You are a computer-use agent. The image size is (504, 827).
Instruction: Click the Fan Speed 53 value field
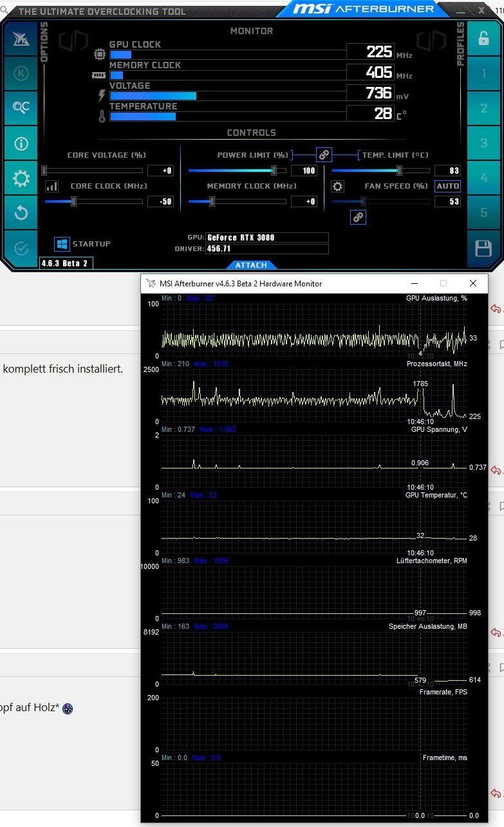pos(447,201)
